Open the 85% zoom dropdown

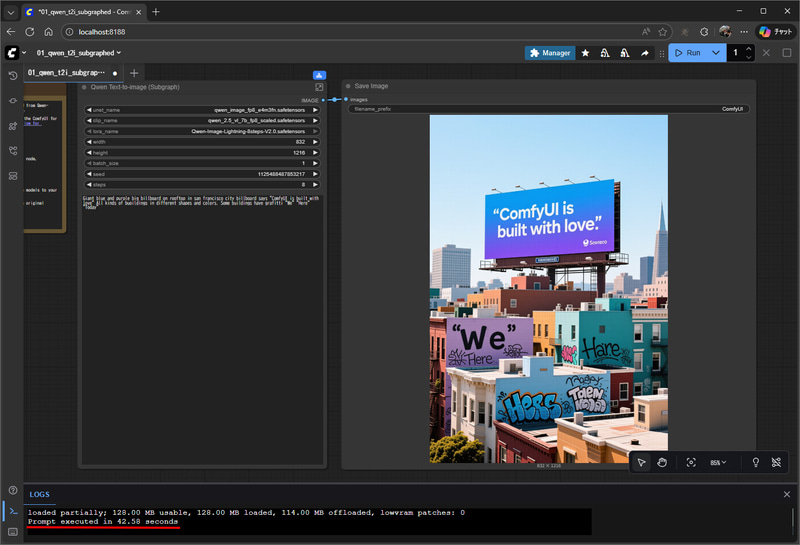[718, 463]
